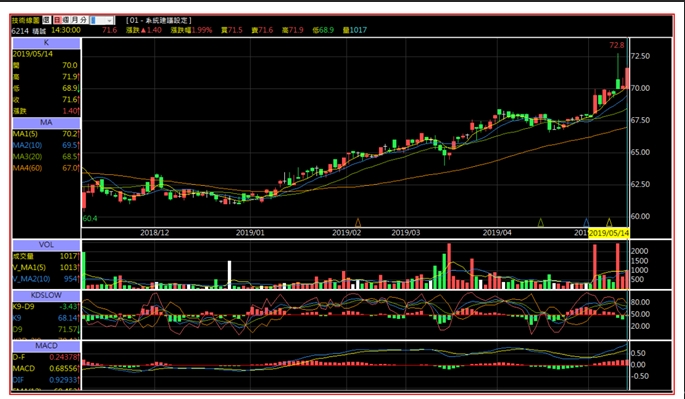
Task: Open the VOL indicator header
Action: click(46, 245)
